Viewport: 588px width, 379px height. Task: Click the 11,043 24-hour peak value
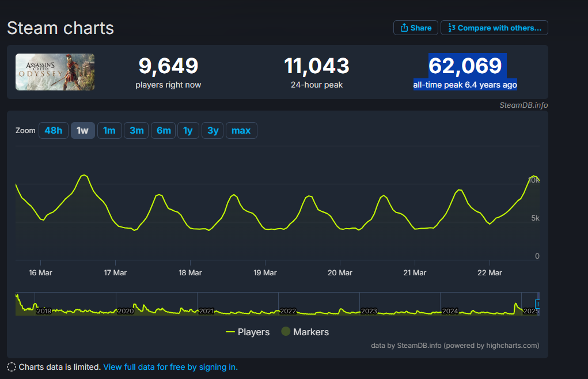click(x=317, y=66)
